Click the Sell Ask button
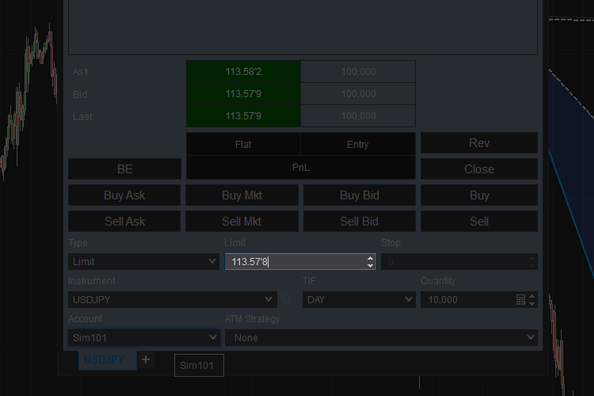 click(x=124, y=221)
